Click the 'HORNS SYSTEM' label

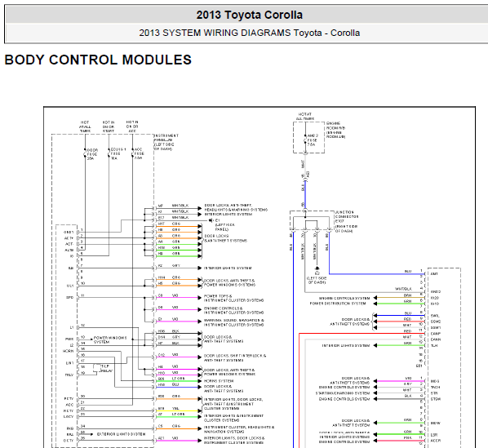219,381
